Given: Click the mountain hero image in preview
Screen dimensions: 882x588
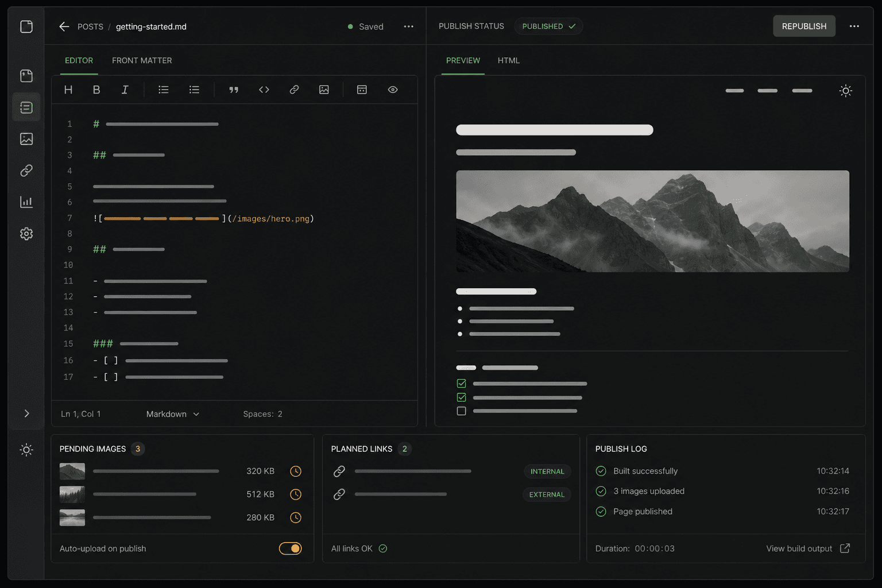Looking at the screenshot, I should [652, 221].
